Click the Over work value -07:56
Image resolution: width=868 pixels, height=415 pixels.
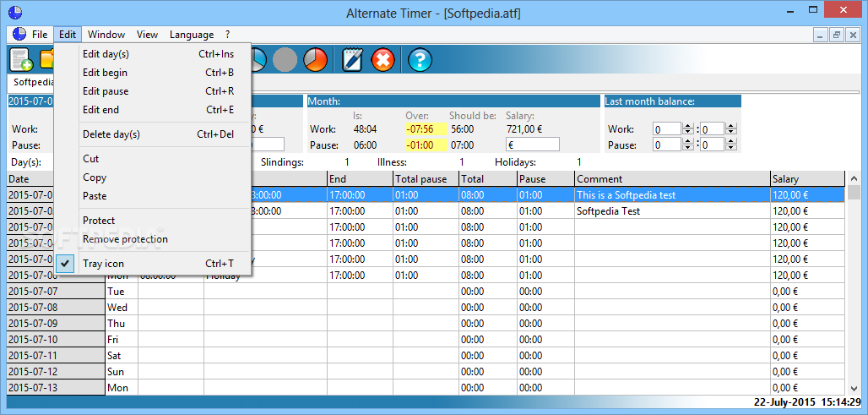pyautogui.click(x=426, y=129)
